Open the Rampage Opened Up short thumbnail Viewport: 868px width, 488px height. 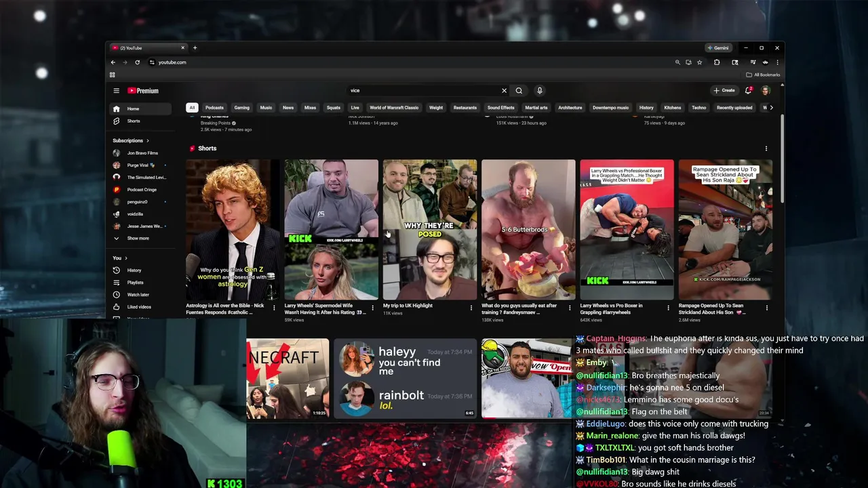(x=726, y=230)
